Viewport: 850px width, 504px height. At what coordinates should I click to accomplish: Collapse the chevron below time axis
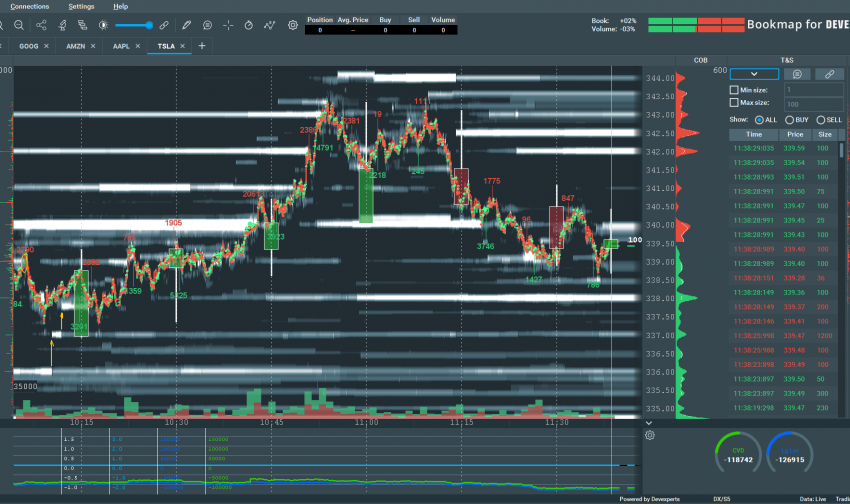coord(648,423)
